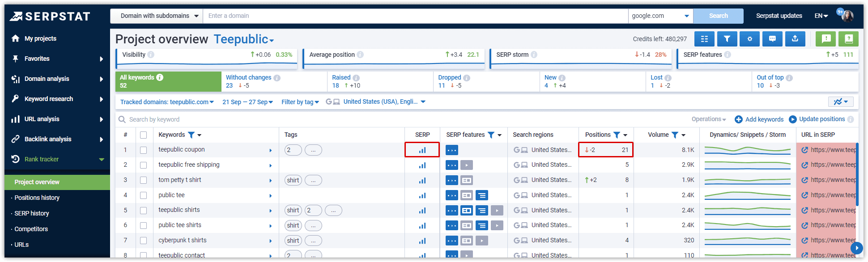Open the user profile avatar
Viewport: 868px width, 262px height.
847,16
